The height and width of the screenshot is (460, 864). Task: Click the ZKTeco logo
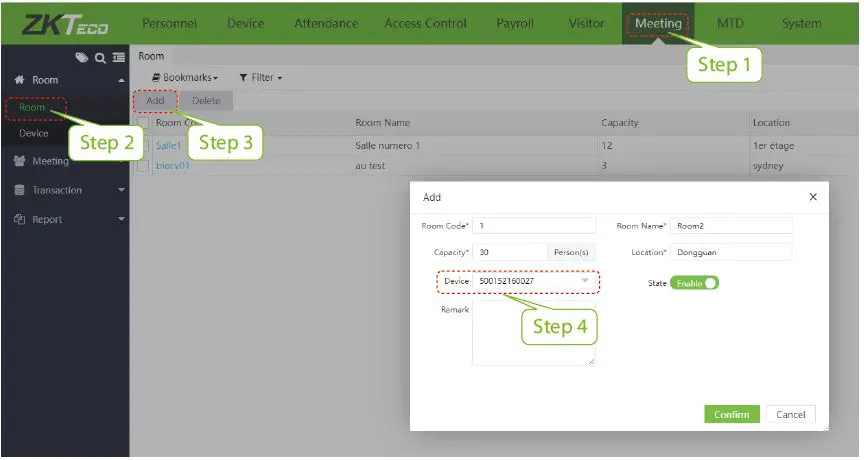[65, 24]
